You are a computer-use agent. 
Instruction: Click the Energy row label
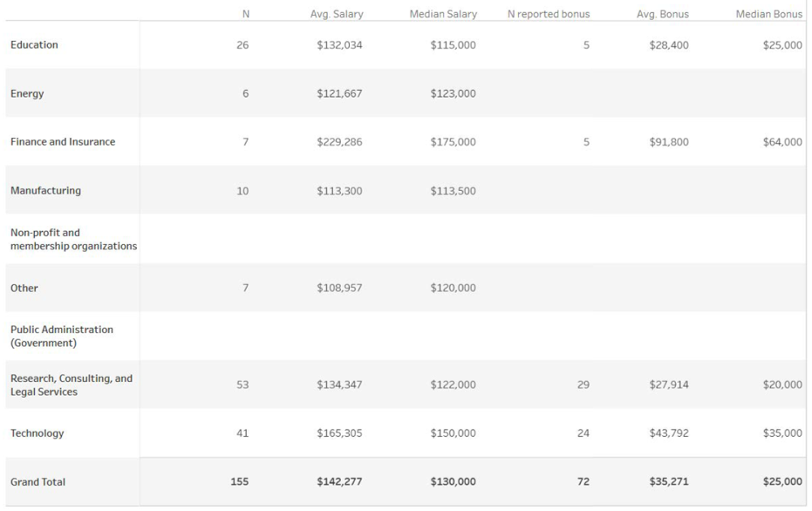[27, 94]
